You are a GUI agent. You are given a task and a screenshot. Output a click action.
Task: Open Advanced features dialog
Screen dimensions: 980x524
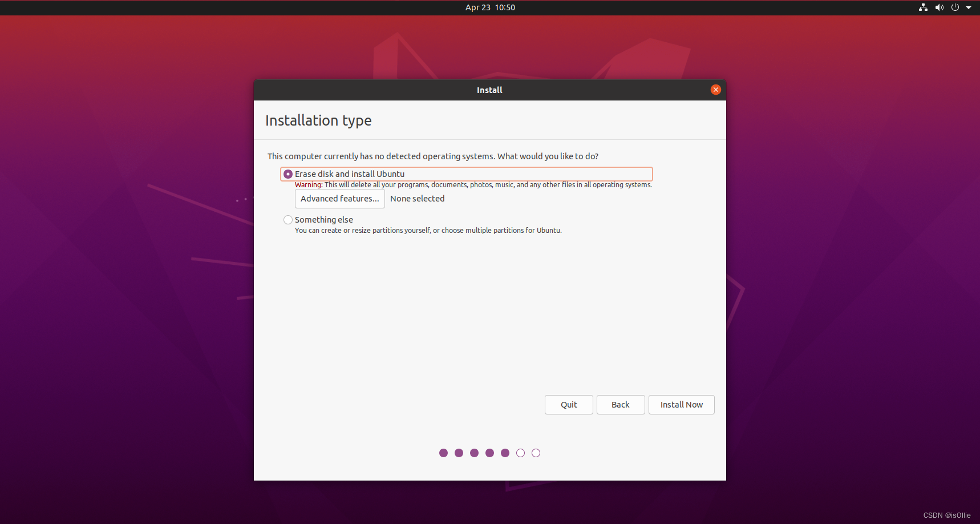340,199
